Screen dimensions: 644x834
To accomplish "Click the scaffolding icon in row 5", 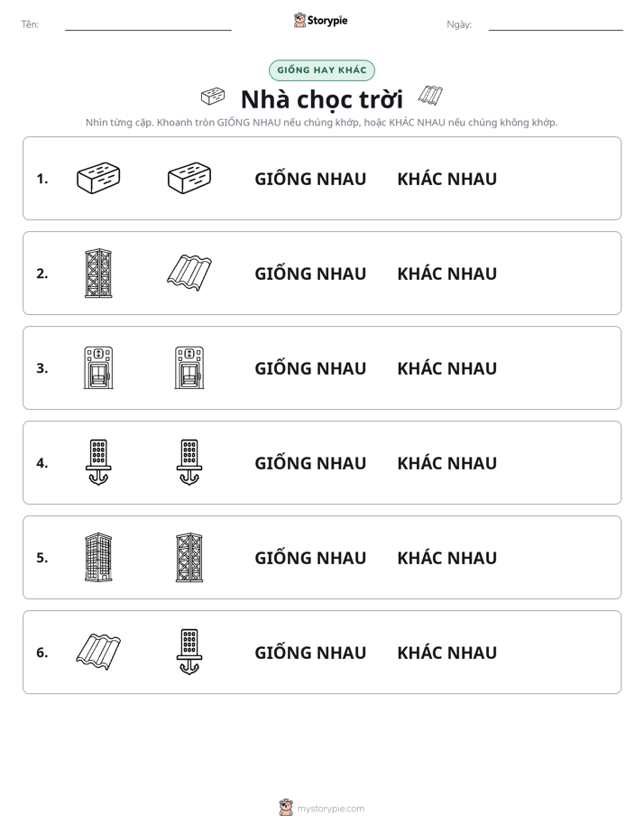I will (189, 557).
